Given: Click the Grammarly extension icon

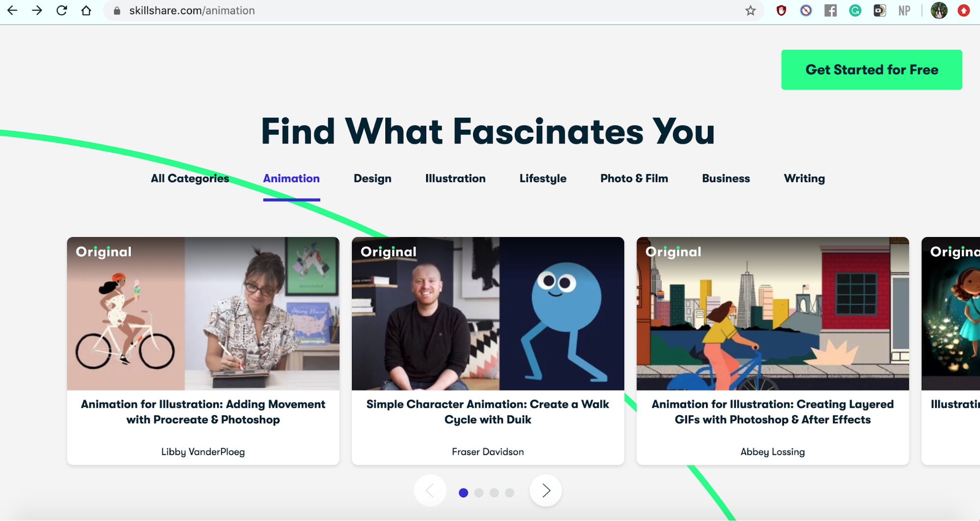Looking at the screenshot, I should point(855,11).
